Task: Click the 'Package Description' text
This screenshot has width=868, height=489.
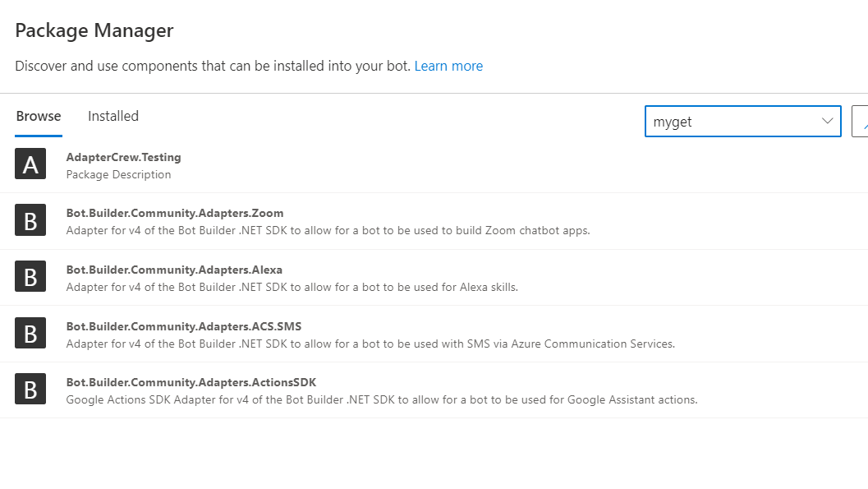Action: pos(118,174)
